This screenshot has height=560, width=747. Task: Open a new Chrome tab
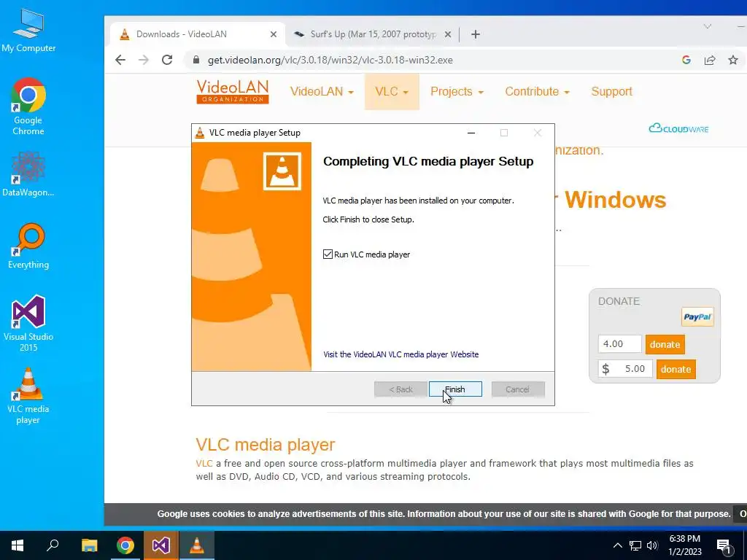click(475, 34)
